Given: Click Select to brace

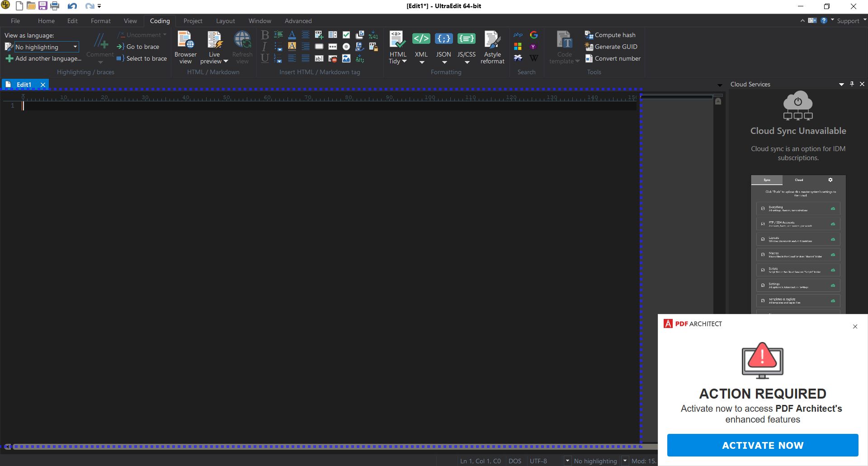Looking at the screenshot, I should point(142,58).
